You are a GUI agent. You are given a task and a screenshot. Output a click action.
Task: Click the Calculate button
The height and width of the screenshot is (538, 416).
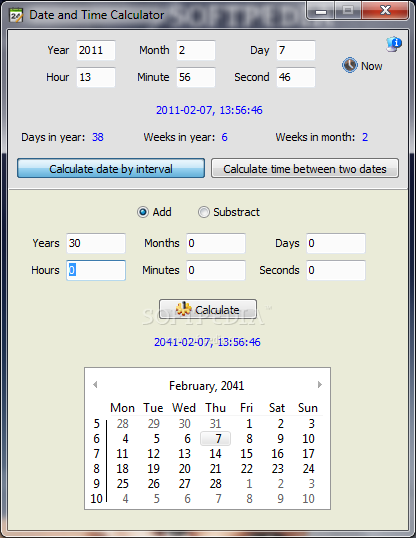pyautogui.click(x=208, y=309)
